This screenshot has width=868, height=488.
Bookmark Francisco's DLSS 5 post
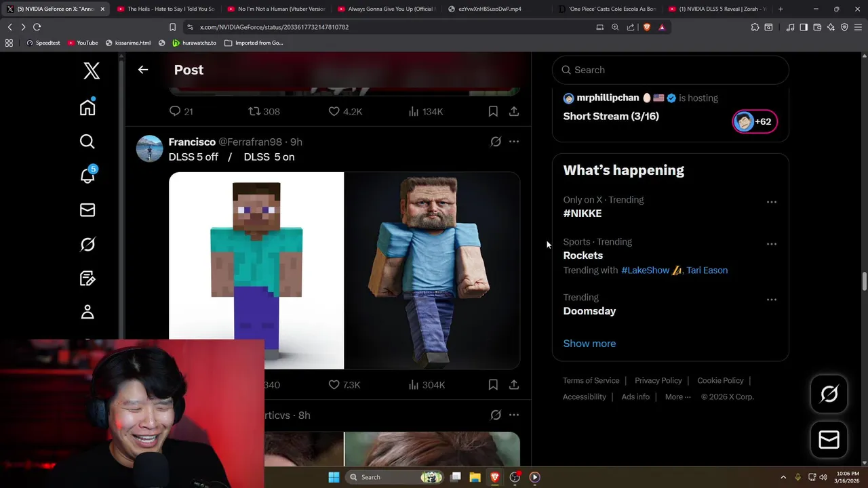493,384
